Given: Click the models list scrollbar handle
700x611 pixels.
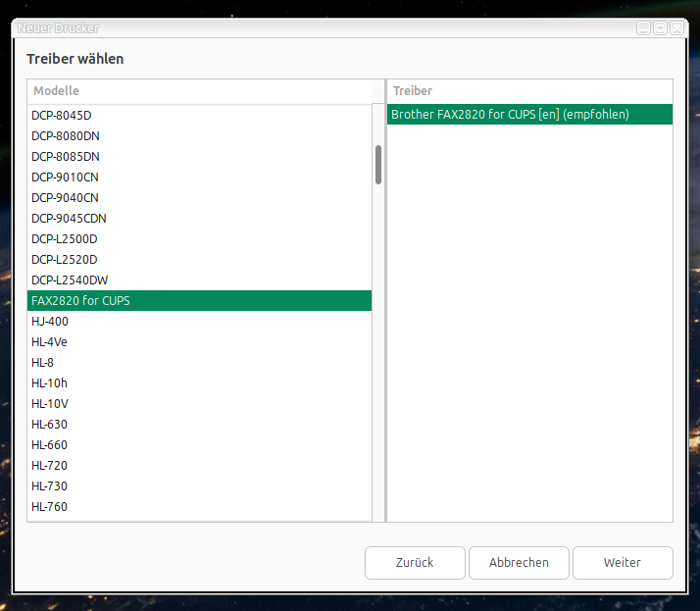Looking at the screenshot, I should (x=378, y=165).
